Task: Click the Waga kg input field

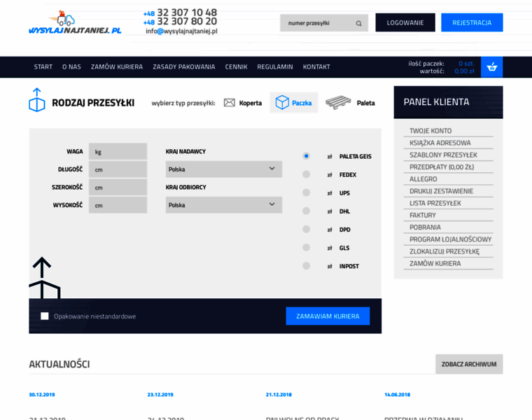Action: [118, 152]
